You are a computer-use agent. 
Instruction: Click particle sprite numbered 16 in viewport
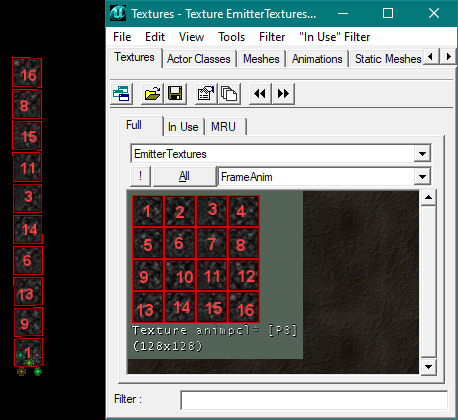[x=27, y=73]
